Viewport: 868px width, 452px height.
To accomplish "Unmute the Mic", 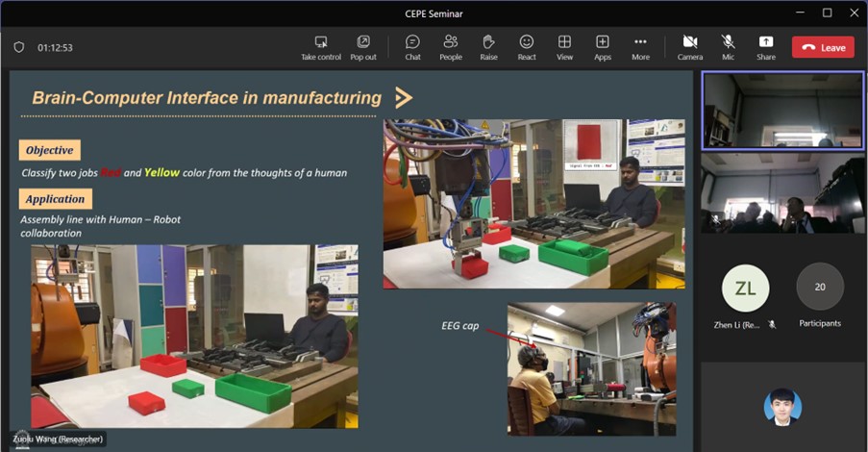I will point(728,42).
